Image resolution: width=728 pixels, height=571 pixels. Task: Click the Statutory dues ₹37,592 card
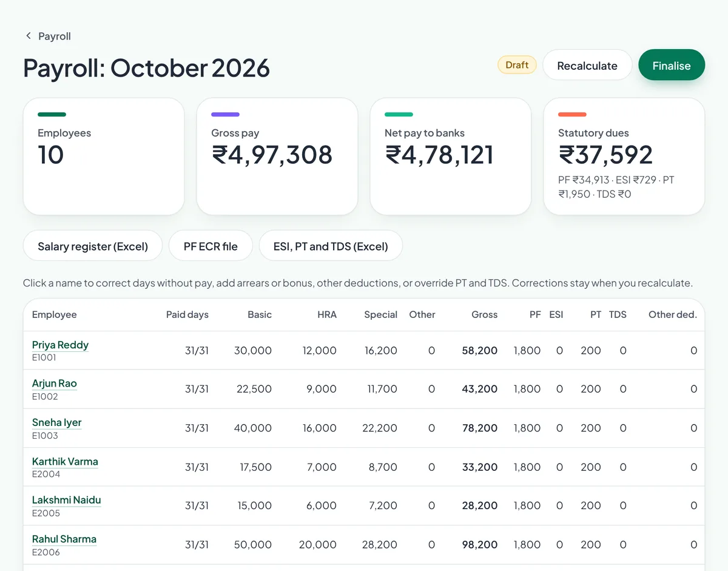click(624, 157)
